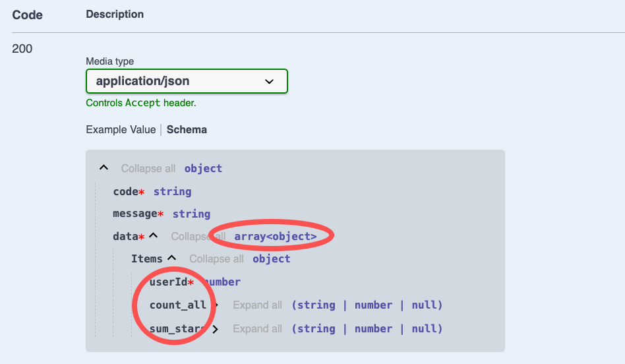This screenshot has width=625, height=364.
Task: Collapse the root object with its chevron
Action: pyautogui.click(x=104, y=168)
